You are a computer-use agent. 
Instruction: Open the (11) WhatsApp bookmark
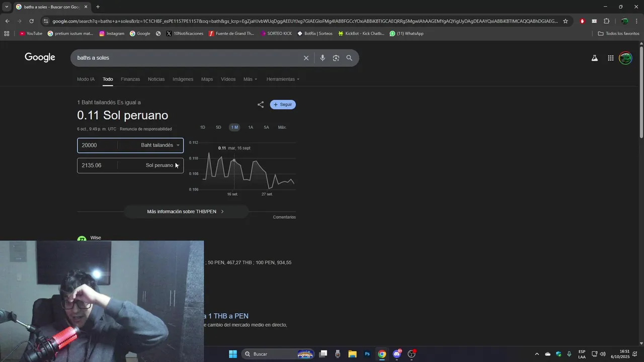click(407, 34)
